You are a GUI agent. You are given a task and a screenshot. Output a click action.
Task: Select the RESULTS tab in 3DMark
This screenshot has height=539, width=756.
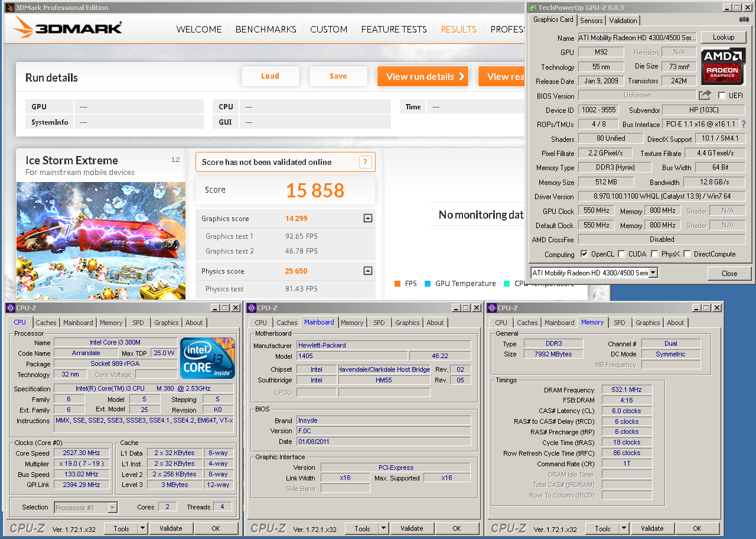point(458,29)
